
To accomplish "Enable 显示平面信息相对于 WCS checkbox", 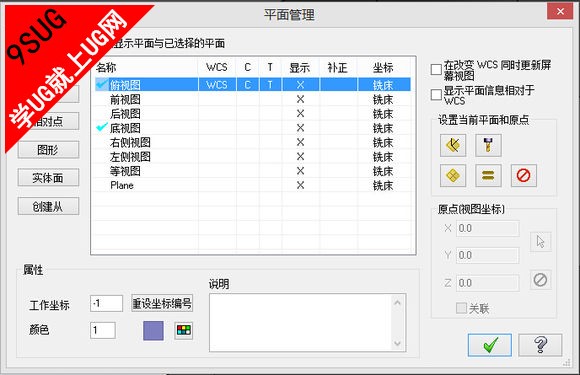I will pyautogui.click(x=436, y=95).
